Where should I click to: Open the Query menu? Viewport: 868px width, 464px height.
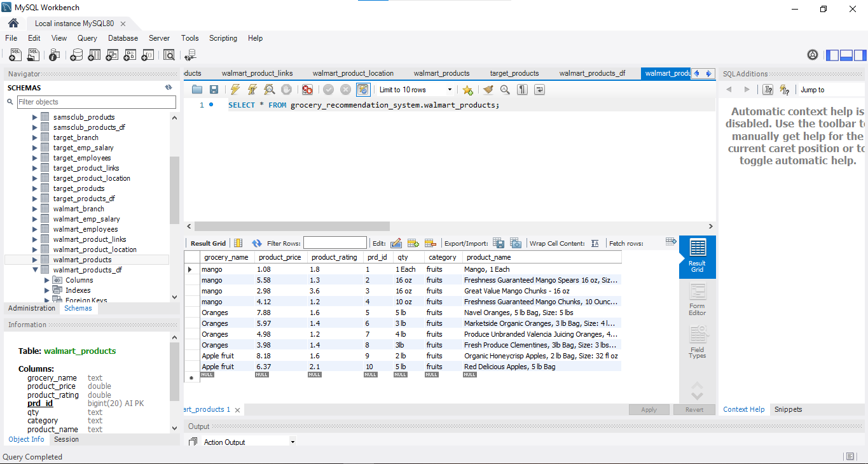(x=86, y=38)
